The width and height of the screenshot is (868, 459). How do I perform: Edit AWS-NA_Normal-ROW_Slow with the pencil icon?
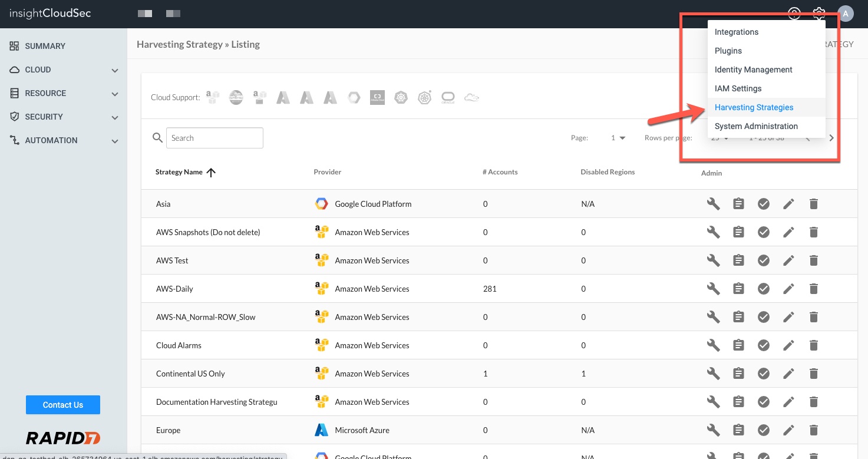[x=788, y=317]
